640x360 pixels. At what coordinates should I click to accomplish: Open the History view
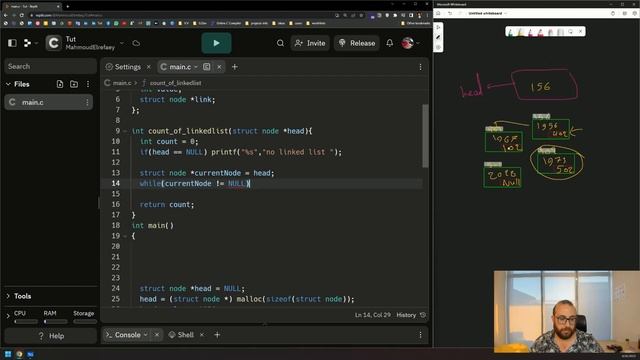411,315
